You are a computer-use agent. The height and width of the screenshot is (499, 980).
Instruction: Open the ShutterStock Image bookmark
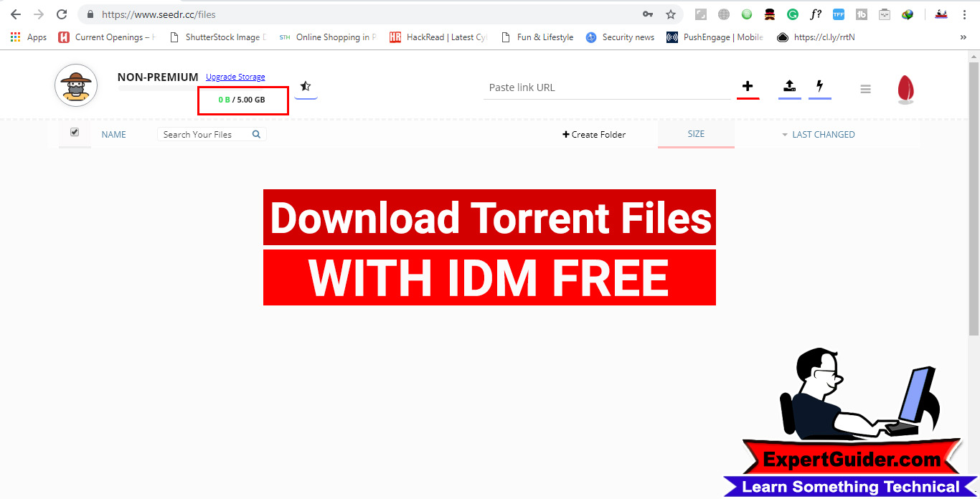tap(217, 37)
